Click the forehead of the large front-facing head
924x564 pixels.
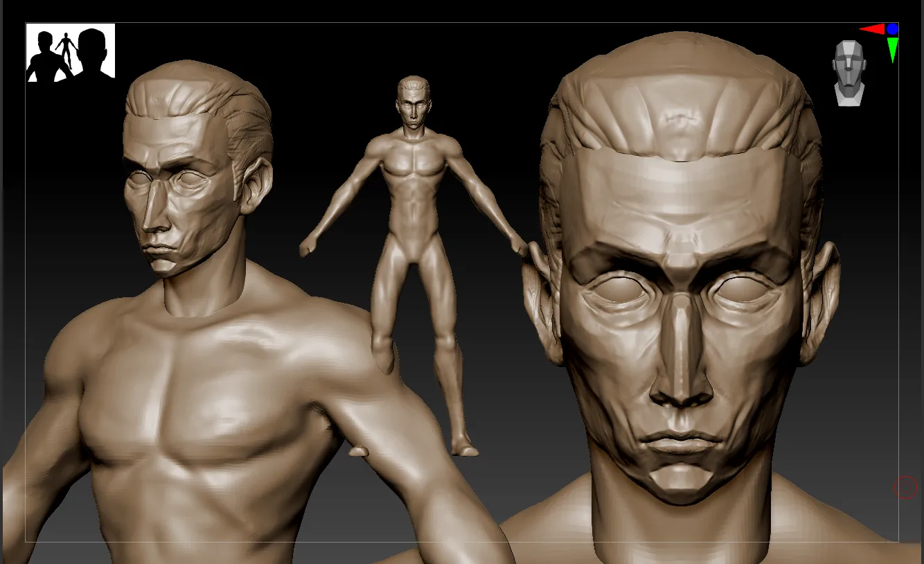pos(682,194)
